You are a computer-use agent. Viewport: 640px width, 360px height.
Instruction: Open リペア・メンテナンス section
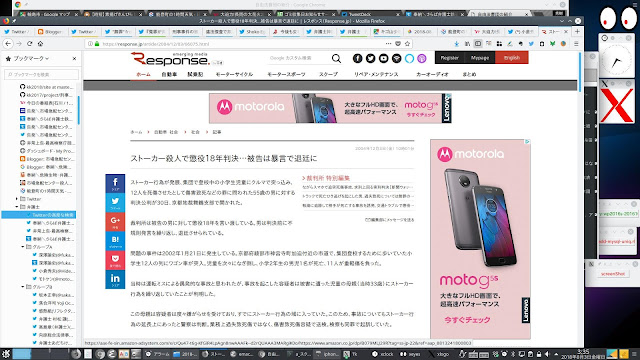[376, 74]
